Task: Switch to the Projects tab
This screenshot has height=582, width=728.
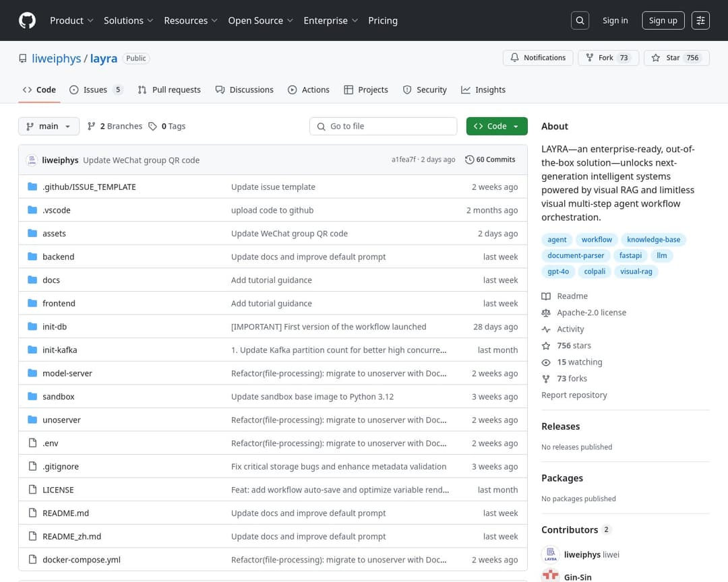Action: click(366, 90)
